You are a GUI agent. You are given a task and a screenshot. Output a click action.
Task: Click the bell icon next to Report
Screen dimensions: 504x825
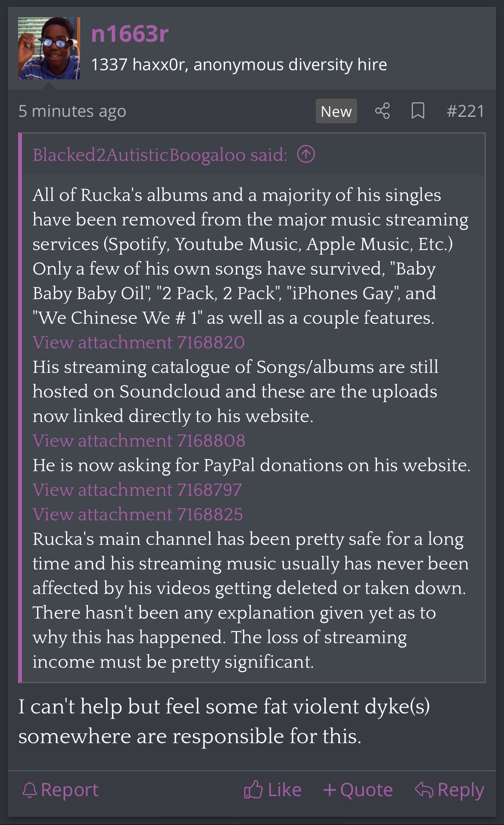30,790
